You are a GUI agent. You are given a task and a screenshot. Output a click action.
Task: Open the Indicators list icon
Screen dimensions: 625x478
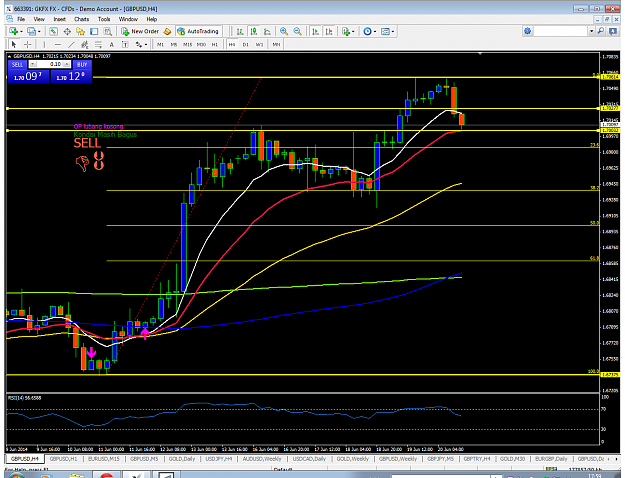point(346,31)
